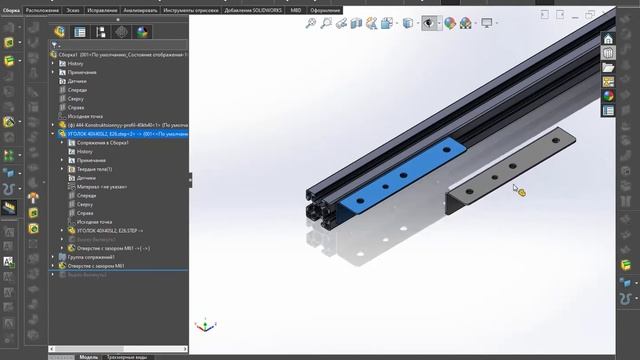Expand the УГОЛОК 40X40SL2, E26.STEP feature node

pos(62,231)
